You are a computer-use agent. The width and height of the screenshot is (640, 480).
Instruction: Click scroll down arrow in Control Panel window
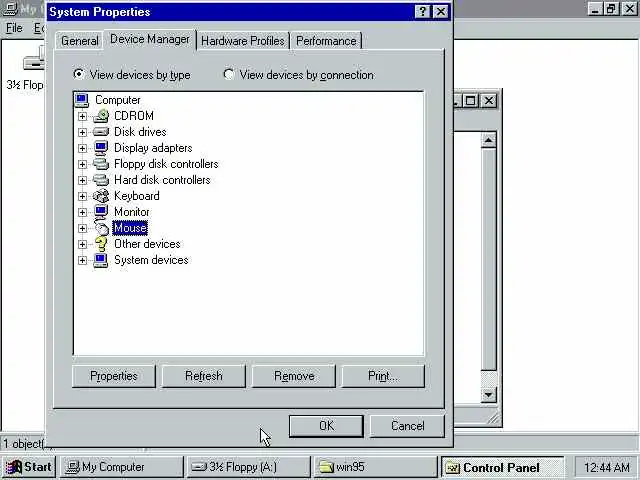[489, 394]
